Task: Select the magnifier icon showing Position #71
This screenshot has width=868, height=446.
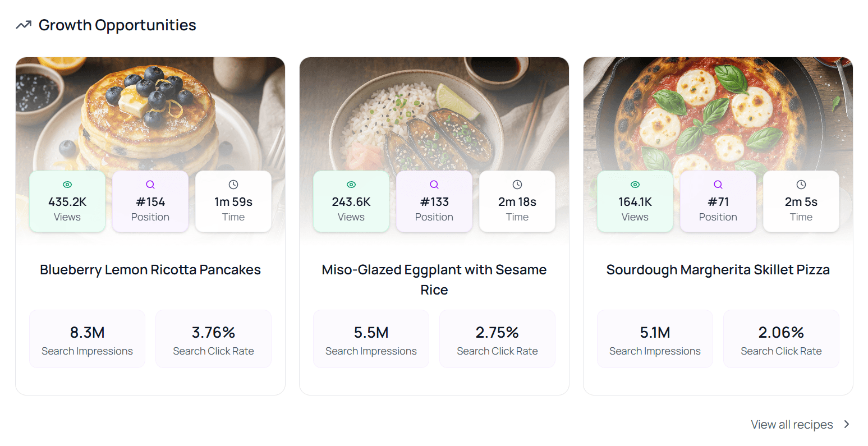Action: (x=718, y=184)
